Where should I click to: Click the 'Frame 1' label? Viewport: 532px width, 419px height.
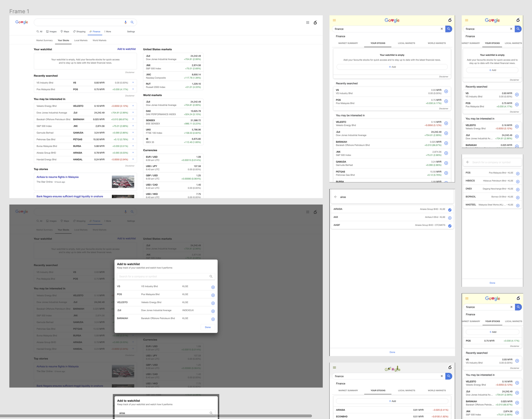coord(19,11)
